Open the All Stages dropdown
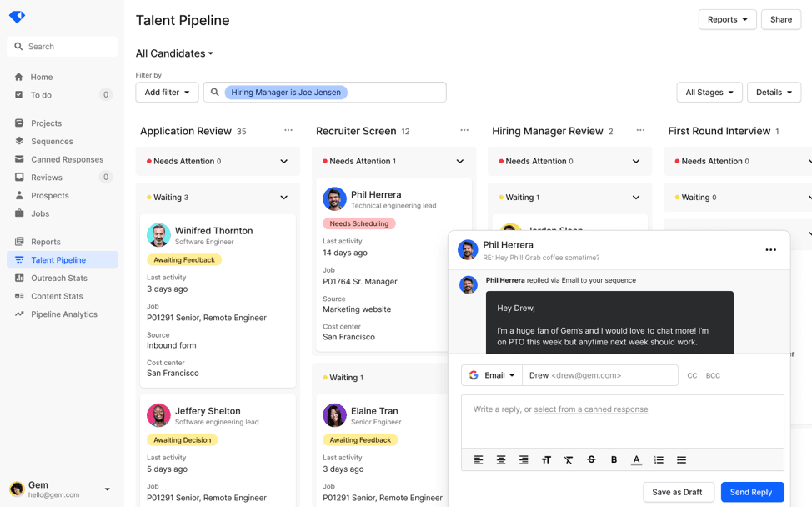This screenshot has height=507, width=812. tap(709, 92)
